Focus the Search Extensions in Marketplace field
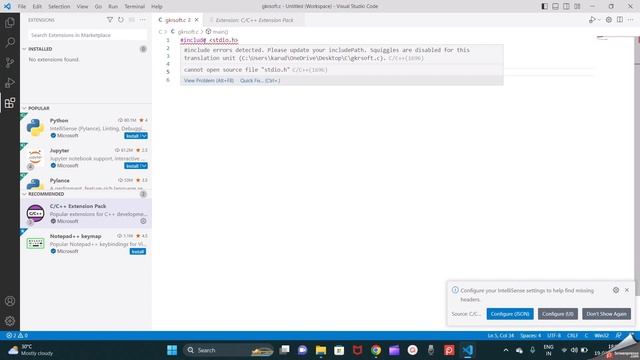Screen dimensions: 640x360 [87, 35]
